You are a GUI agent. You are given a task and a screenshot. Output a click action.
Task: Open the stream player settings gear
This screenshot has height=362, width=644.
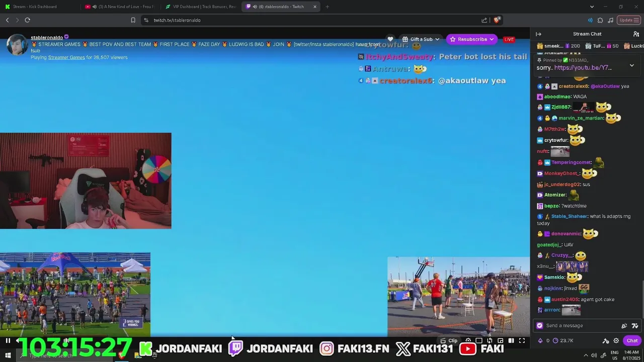tap(468, 340)
